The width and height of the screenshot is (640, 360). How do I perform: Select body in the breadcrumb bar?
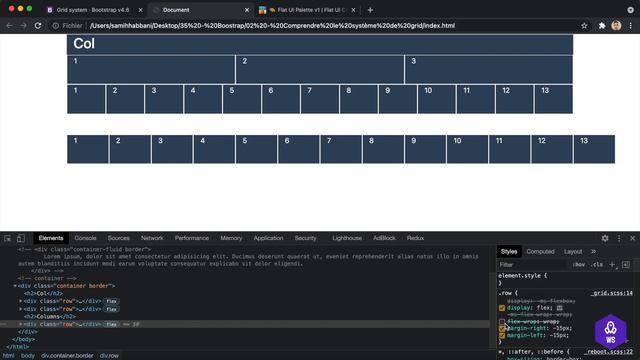coord(28,356)
